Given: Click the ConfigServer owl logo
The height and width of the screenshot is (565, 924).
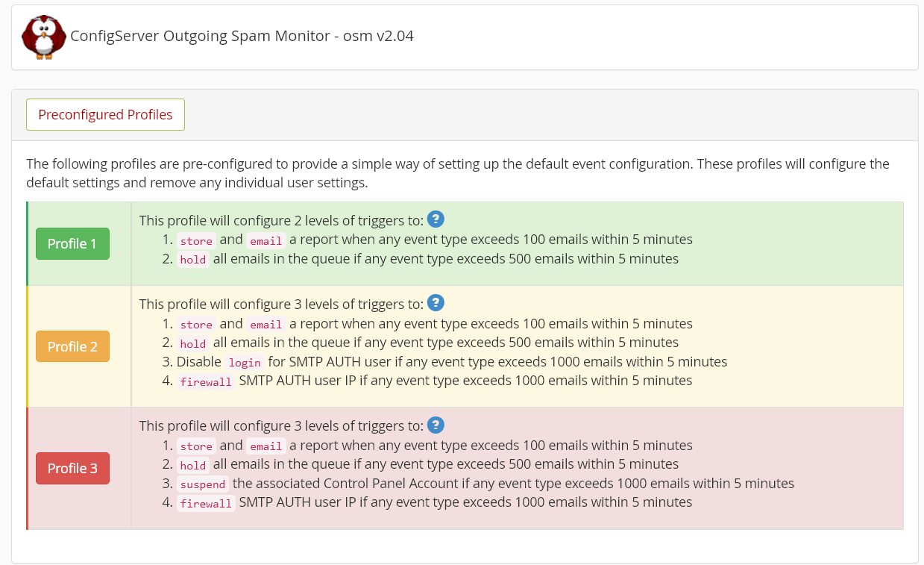Looking at the screenshot, I should point(44,37).
